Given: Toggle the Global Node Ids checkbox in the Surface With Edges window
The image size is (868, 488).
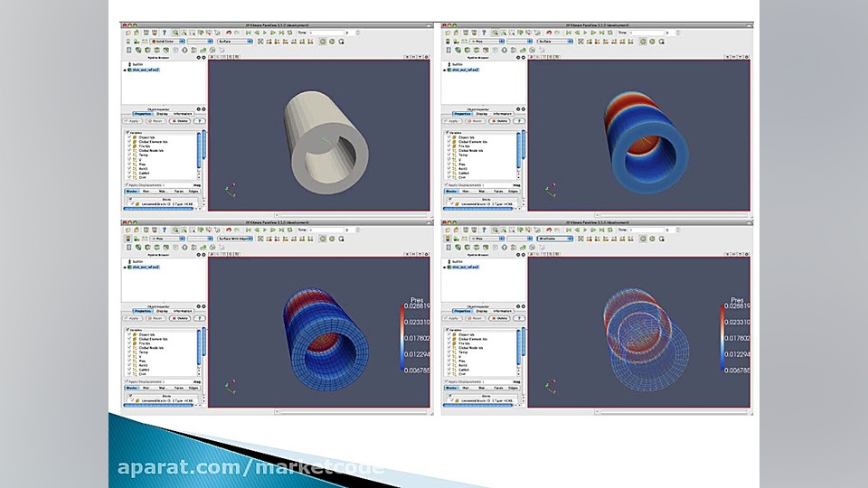Looking at the screenshot, I should pyautogui.click(x=129, y=347).
